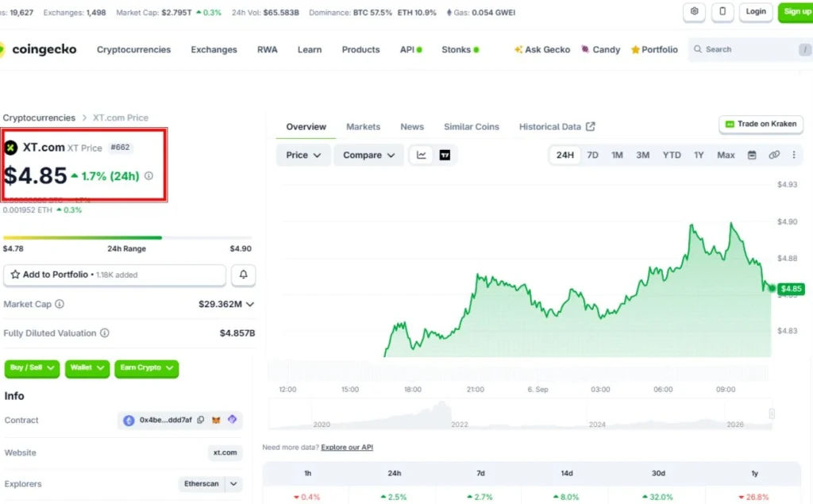This screenshot has height=504, width=813.
Task: Select the 1M chart range
Action: click(x=617, y=155)
